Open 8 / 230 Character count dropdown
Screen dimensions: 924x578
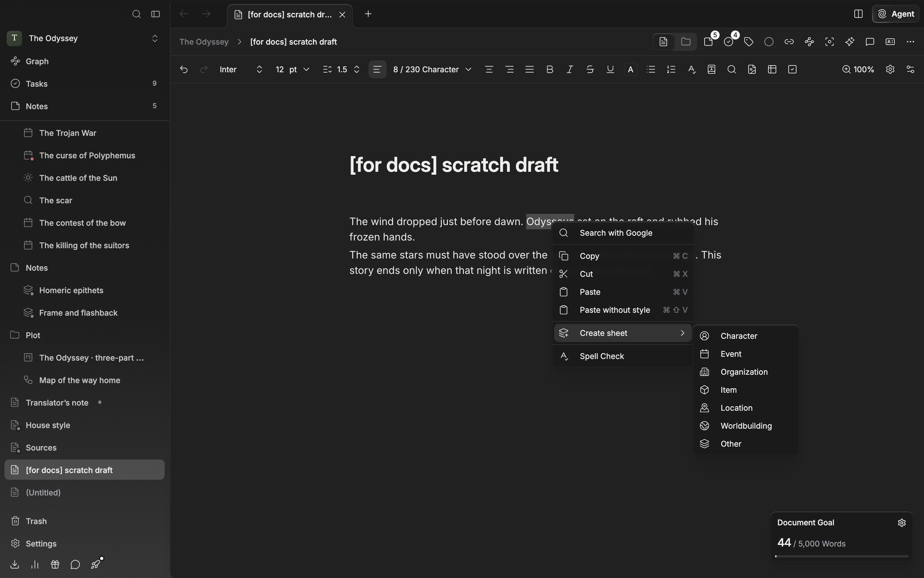tap(432, 70)
